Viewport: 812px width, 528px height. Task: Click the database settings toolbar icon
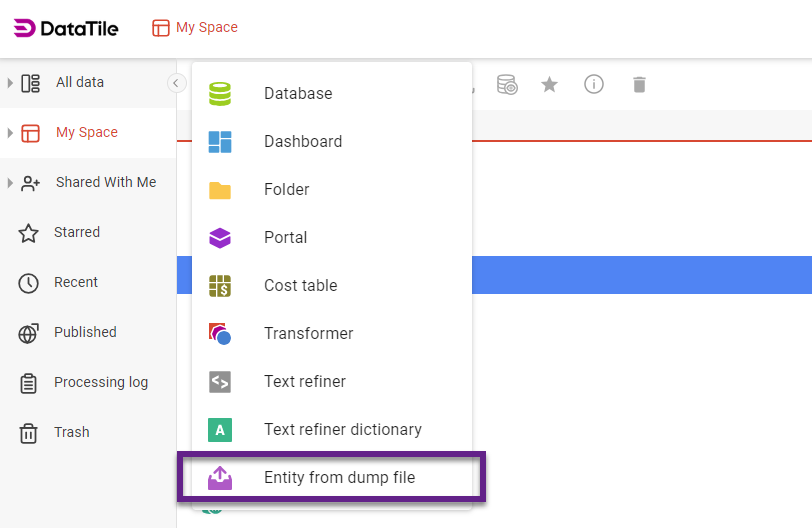507,85
